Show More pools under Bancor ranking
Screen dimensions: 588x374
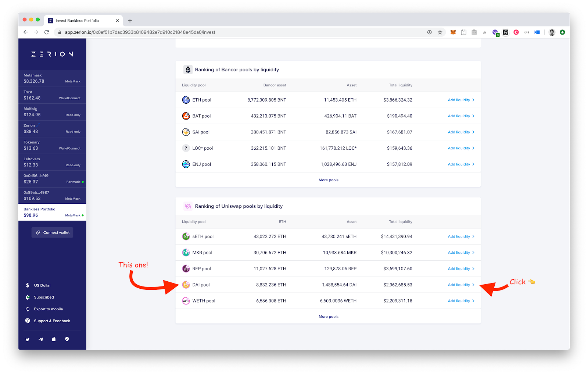tap(329, 180)
